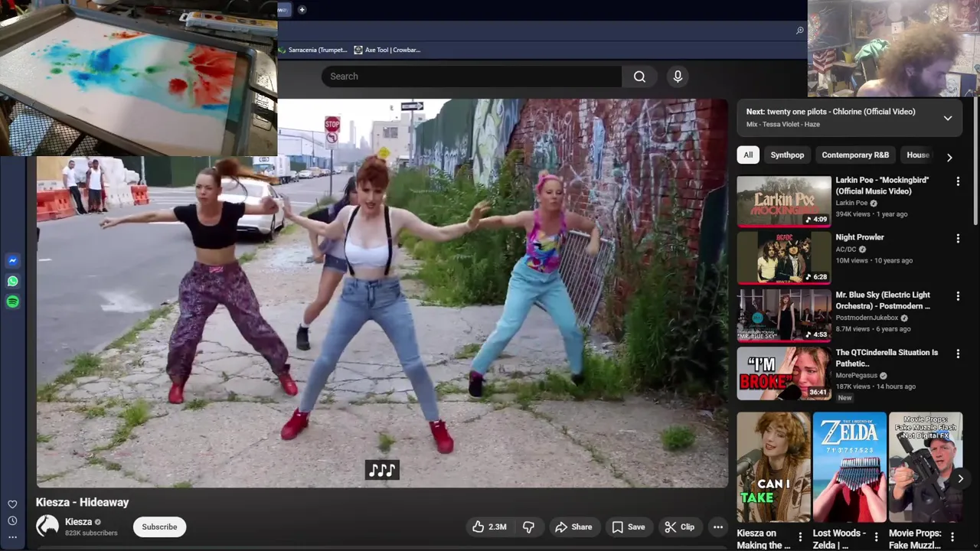
Task: Save the video to a playlist
Action: point(628,527)
